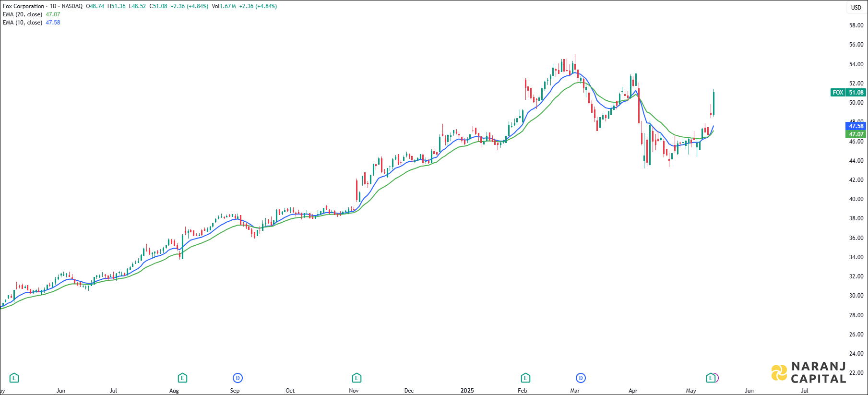868x395 pixels.
Task: Click the low value L48.52
Action: [137, 6]
